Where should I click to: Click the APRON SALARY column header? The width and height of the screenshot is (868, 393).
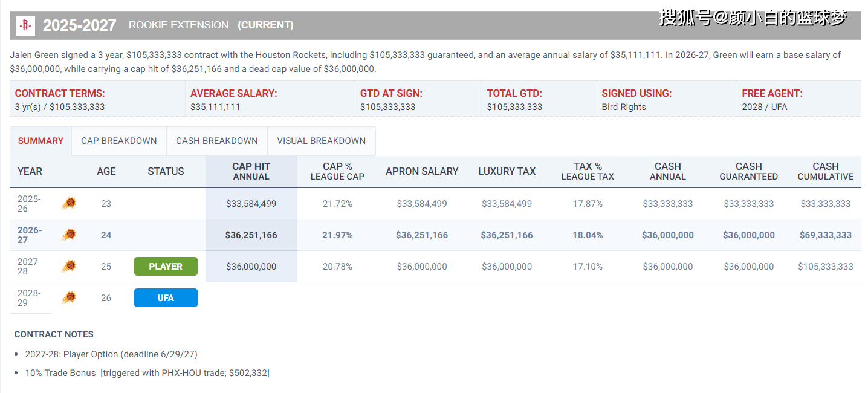[x=422, y=171]
